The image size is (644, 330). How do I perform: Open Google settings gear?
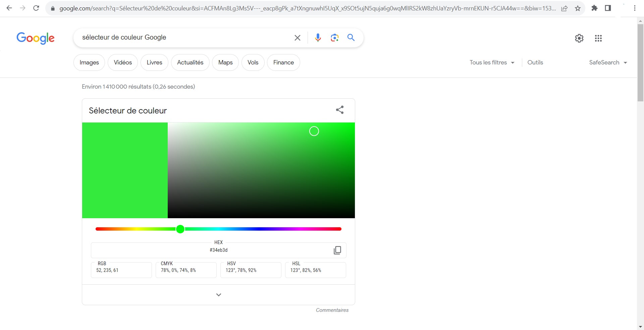coord(579,38)
